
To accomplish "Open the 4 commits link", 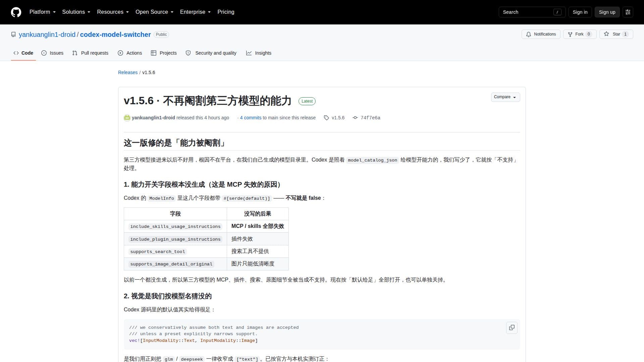I will (251, 118).
